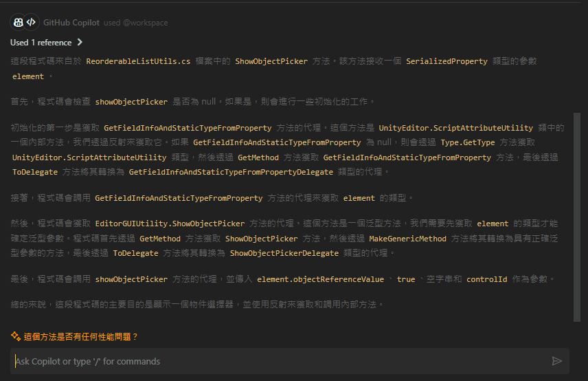Click GetFieldInfoAndStaticTypeFromPropertyDelegate code term
This screenshot has width=588, height=381.
coord(231,172)
